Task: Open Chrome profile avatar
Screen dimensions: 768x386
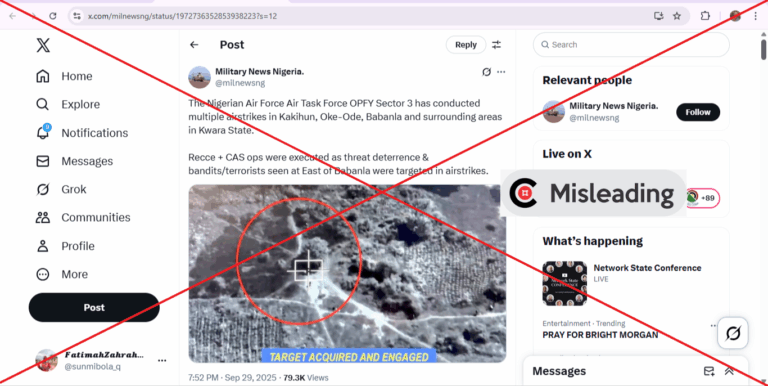Action: [735, 16]
